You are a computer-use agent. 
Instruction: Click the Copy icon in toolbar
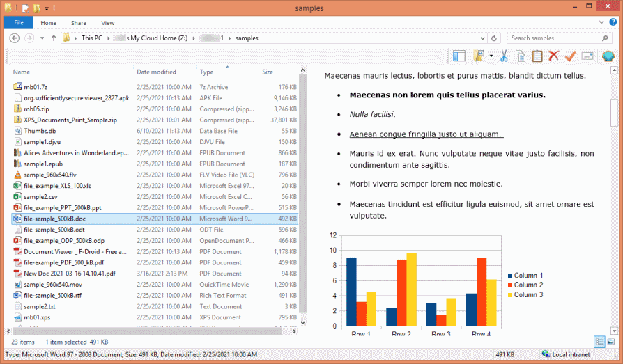[521, 56]
